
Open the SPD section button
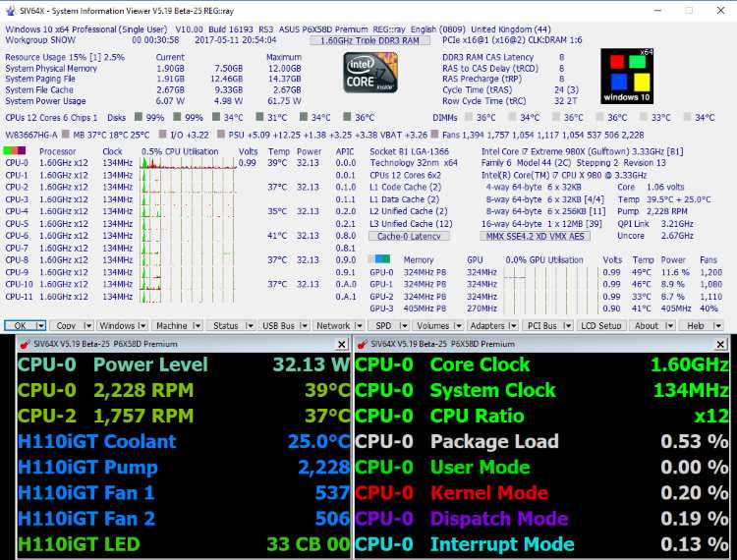(x=383, y=325)
